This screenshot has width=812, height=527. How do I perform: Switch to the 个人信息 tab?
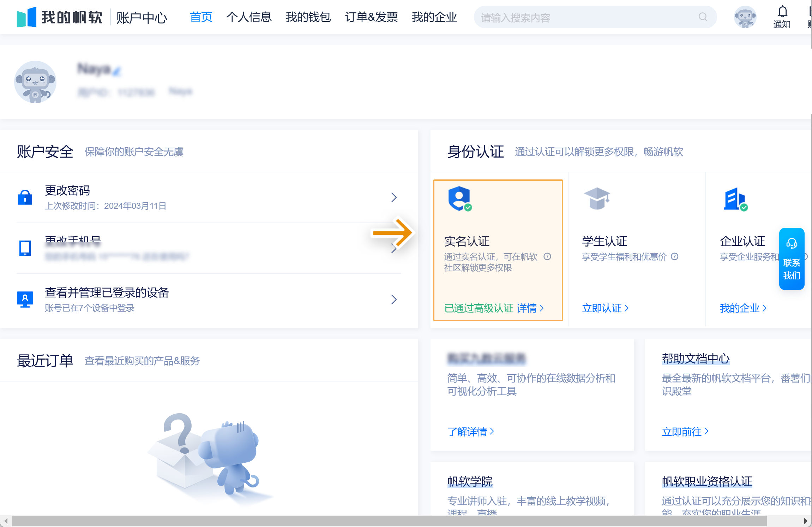[249, 17]
